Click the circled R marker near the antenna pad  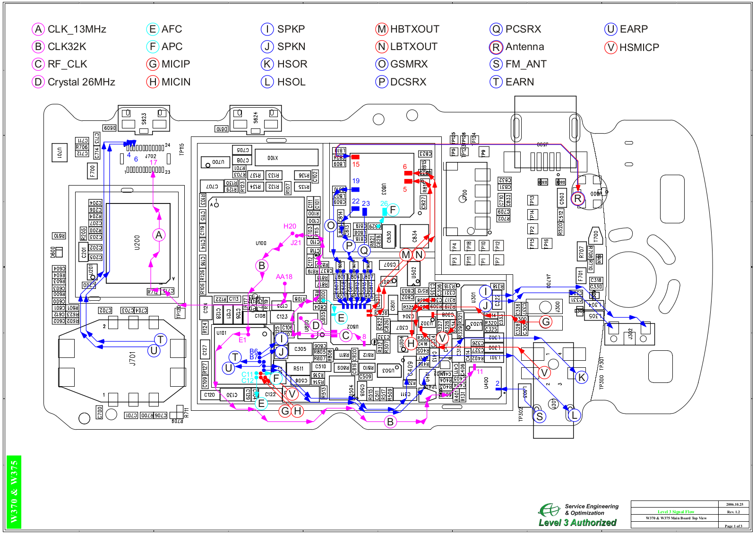click(578, 199)
